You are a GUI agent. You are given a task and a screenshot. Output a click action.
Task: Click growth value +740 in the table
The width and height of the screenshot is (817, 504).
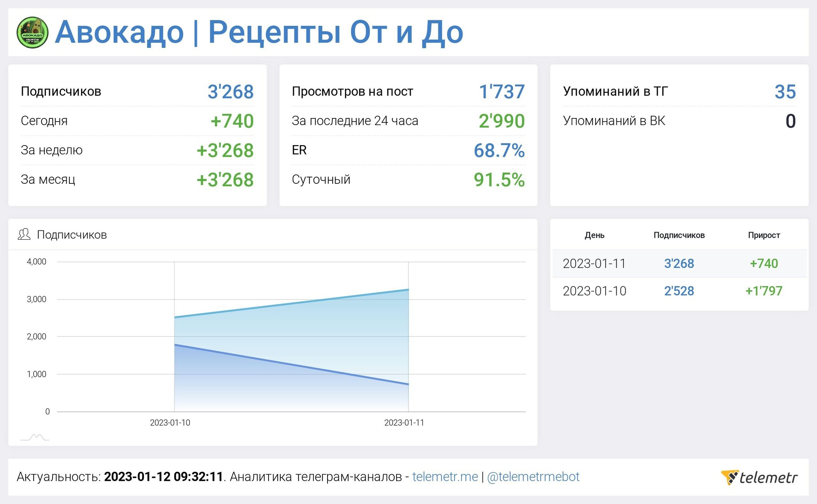point(764,264)
